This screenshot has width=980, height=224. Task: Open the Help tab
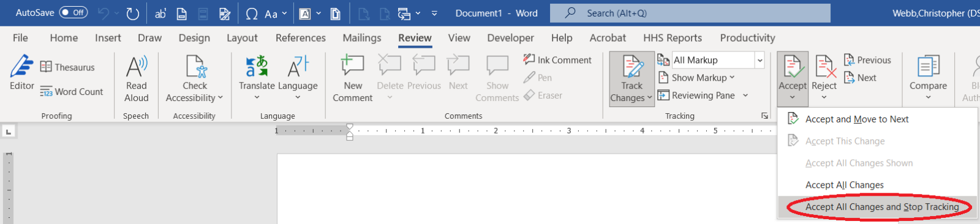coord(562,38)
